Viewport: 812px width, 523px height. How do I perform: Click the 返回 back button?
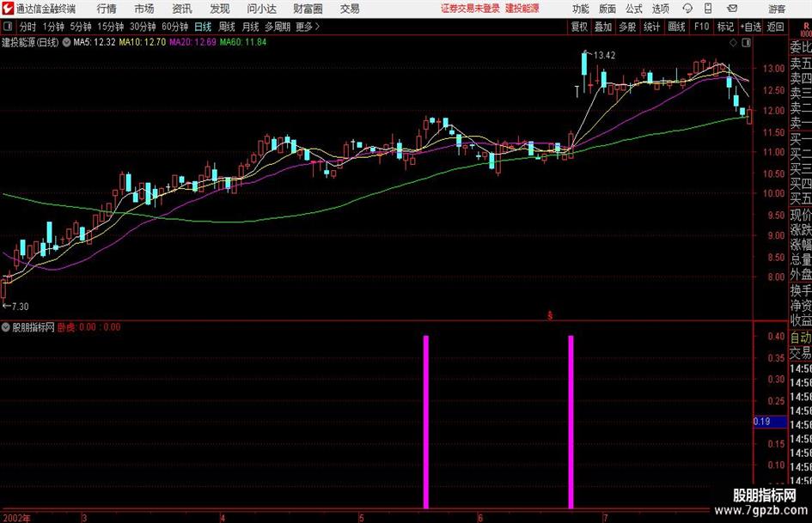click(x=775, y=27)
